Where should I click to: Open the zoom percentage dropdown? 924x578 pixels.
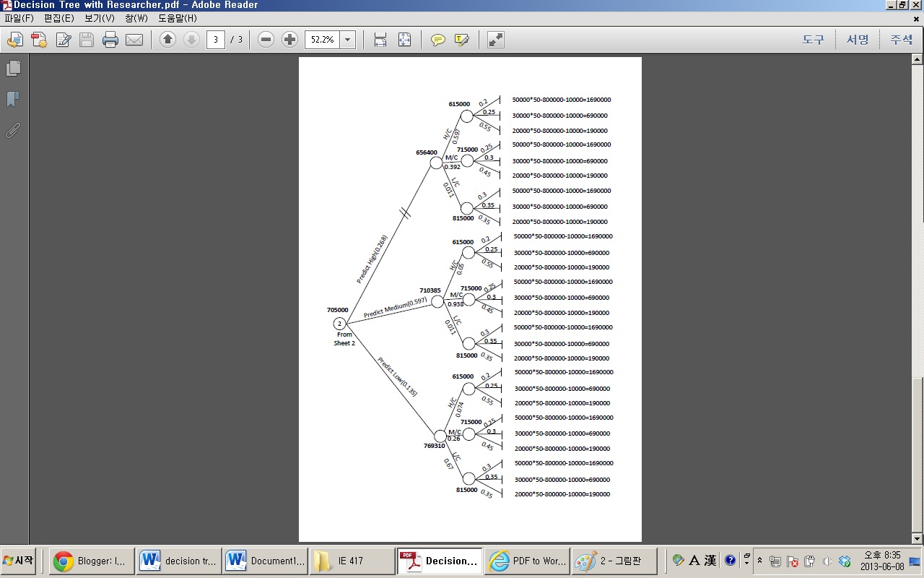(x=347, y=40)
